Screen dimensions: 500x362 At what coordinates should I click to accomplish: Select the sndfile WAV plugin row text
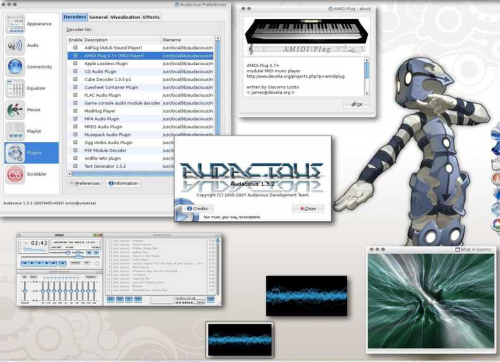(103, 158)
